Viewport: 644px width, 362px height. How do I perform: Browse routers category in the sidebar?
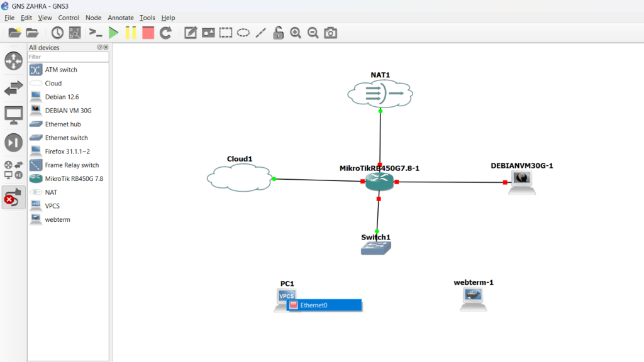point(13,61)
